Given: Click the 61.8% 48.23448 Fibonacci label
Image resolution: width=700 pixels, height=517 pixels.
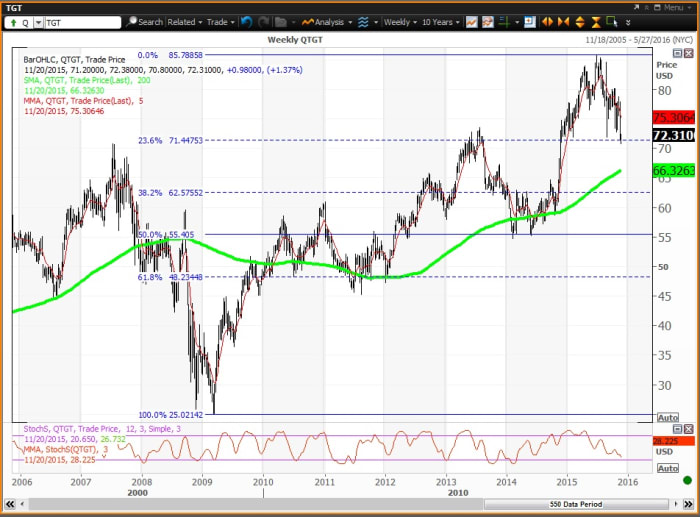Looking at the screenshot, I should [x=170, y=277].
